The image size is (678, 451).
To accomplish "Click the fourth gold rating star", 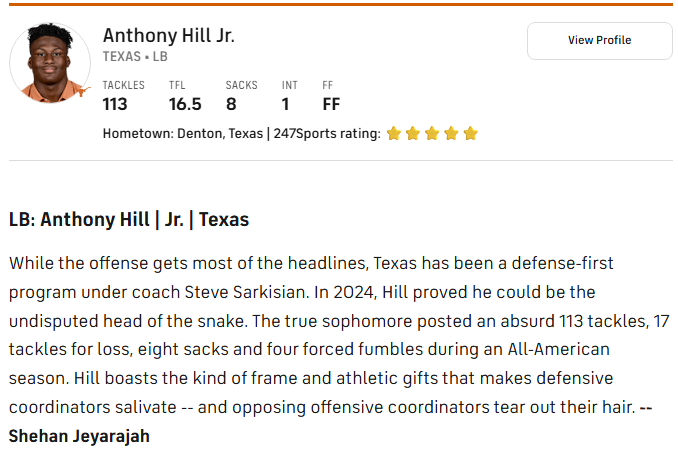I will pyautogui.click(x=451, y=133).
